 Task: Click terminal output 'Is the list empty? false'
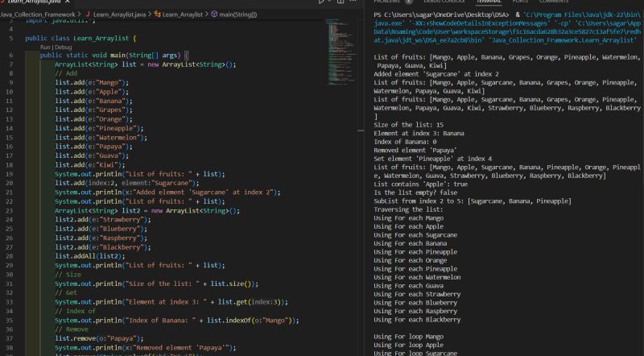[415, 192]
